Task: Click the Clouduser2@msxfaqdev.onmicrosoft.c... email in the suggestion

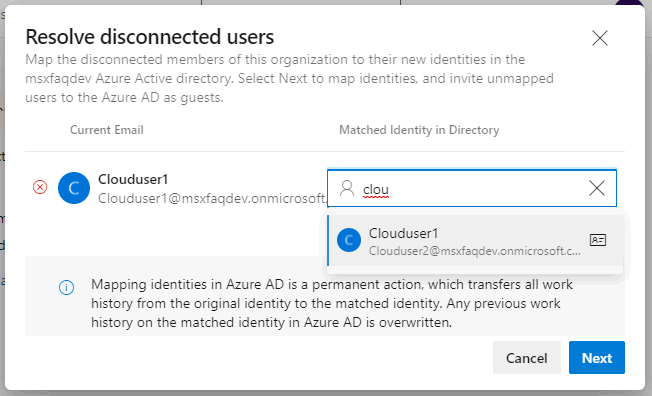Action: click(474, 251)
